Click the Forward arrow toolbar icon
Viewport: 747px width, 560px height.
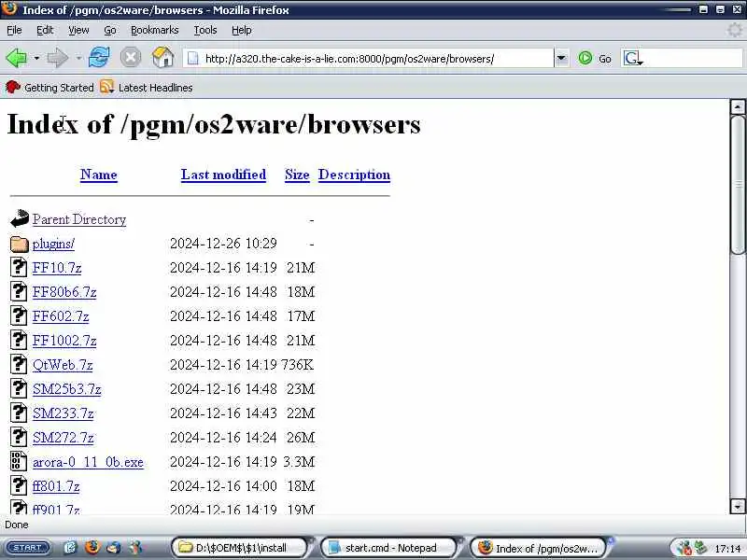tap(58, 58)
